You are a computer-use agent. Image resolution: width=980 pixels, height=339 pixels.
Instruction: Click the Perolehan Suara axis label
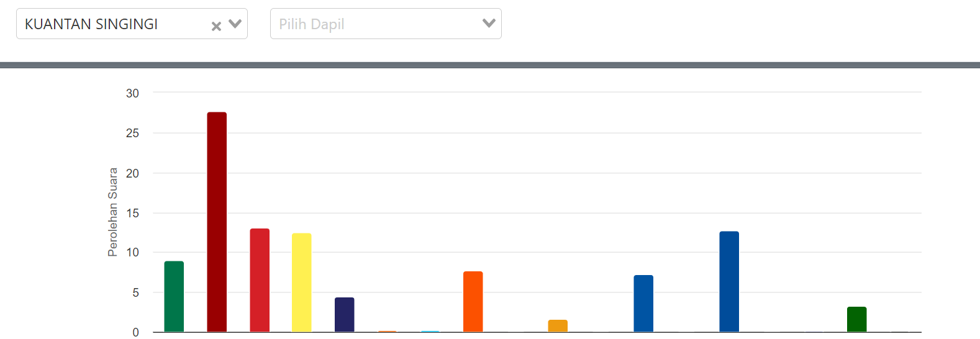click(x=112, y=212)
